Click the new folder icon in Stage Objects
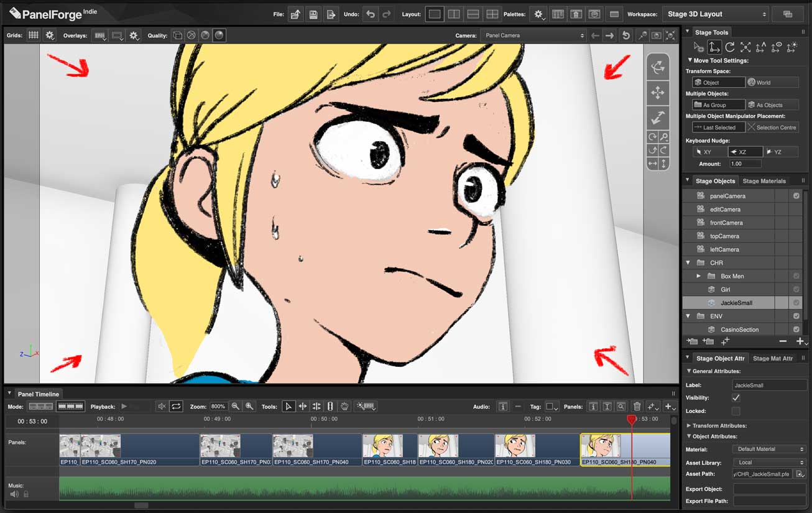 pos(708,341)
